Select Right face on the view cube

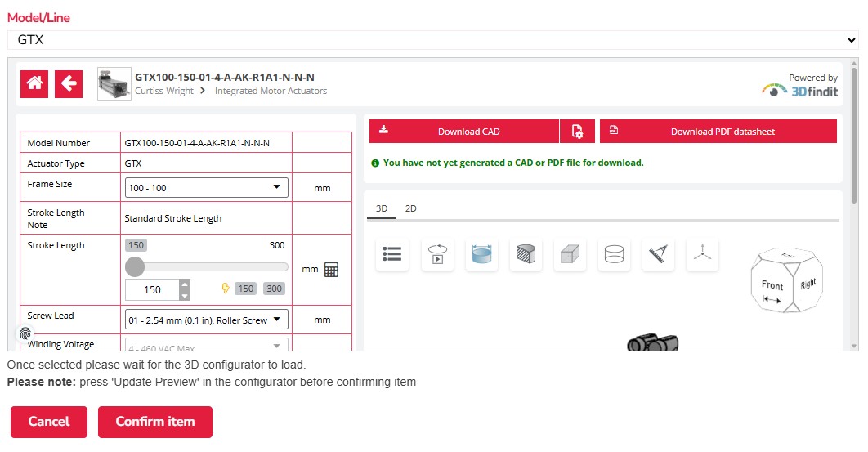(x=808, y=284)
